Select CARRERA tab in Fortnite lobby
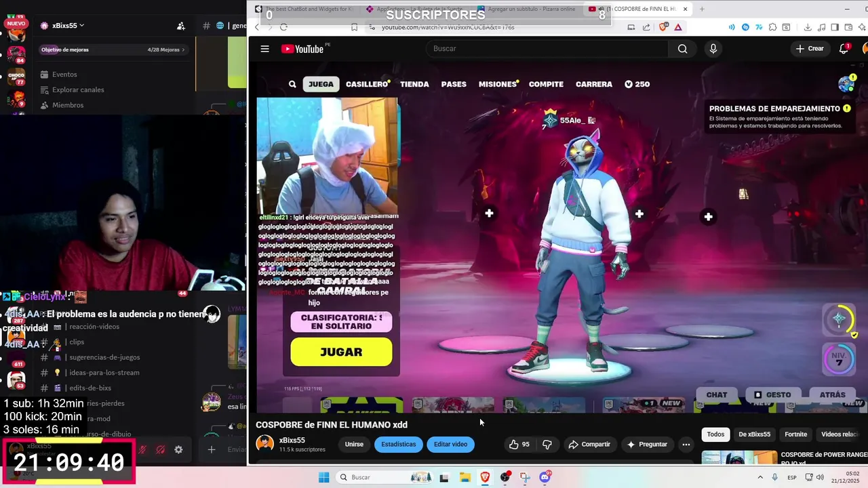The width and height of the screenshot is (868, 488). 594,84
